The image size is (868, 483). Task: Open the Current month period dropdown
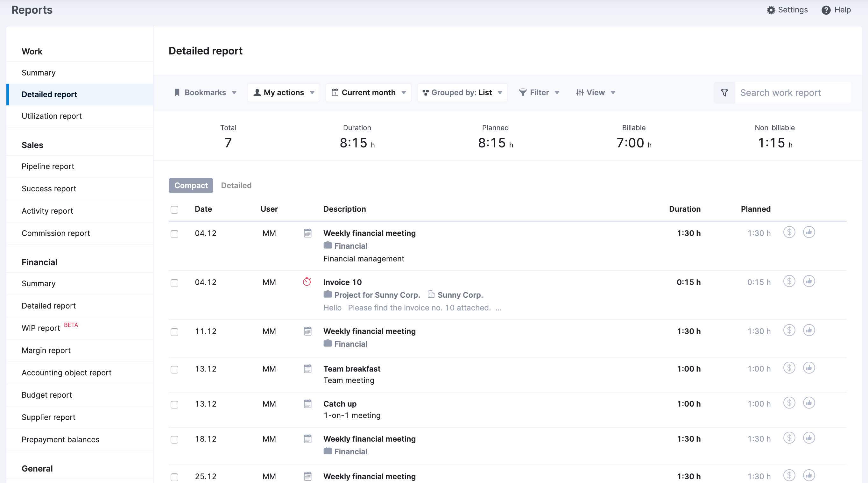(368, 93)
